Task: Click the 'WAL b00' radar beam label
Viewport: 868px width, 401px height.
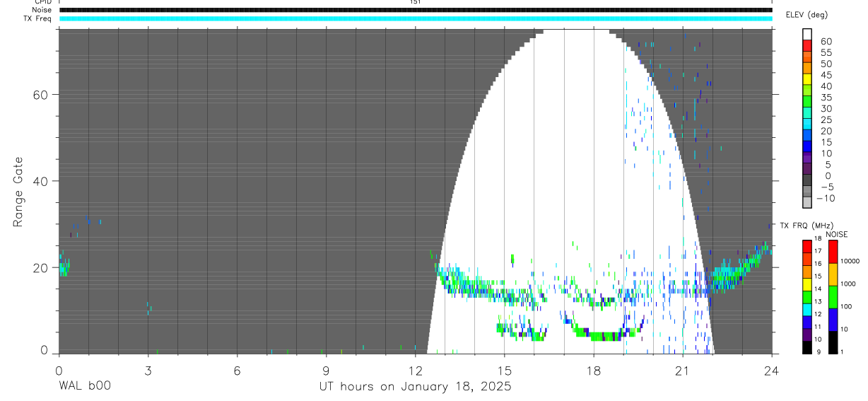Action: click(84, 387)
